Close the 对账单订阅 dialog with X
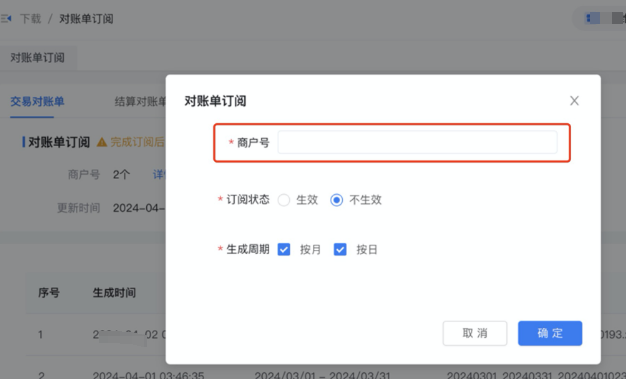Image resolution: width=626 pixels, height=379 pixels. [574, 101]
